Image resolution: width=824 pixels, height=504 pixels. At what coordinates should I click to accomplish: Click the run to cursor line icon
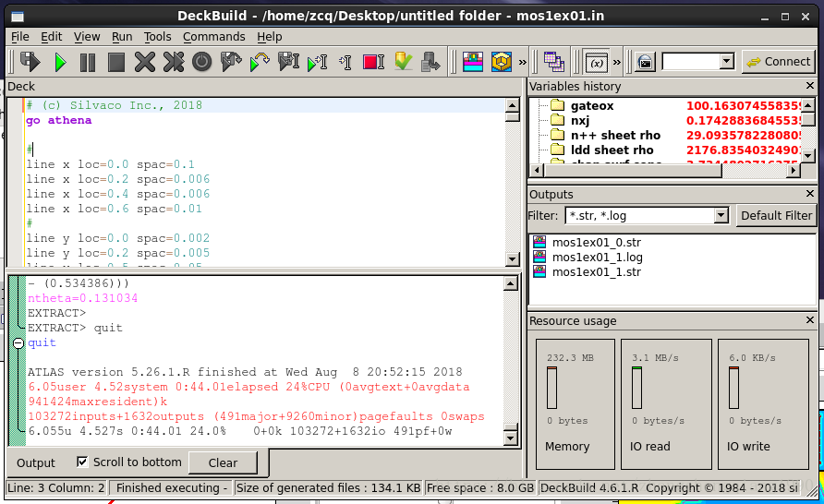(318, 63)
